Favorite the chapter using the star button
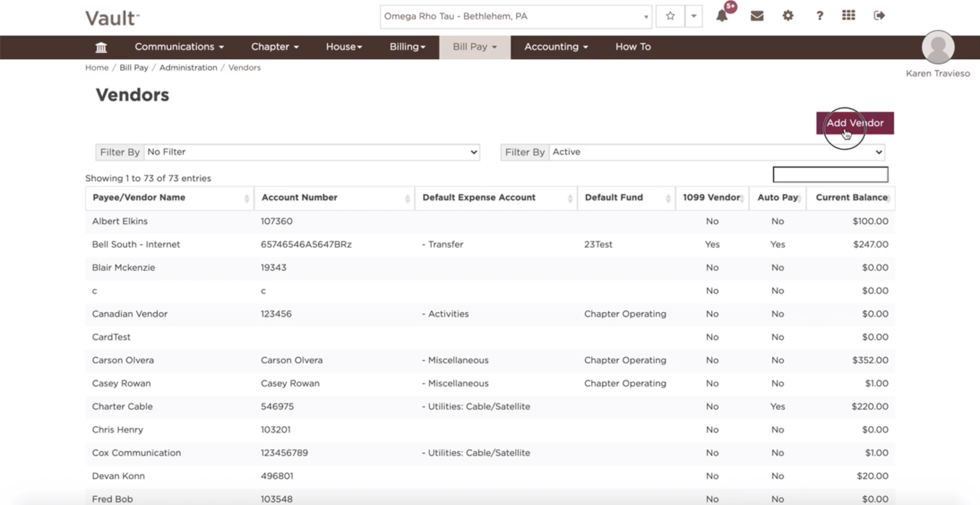Viewport: 980px width, 505px height. pos(670,16)
